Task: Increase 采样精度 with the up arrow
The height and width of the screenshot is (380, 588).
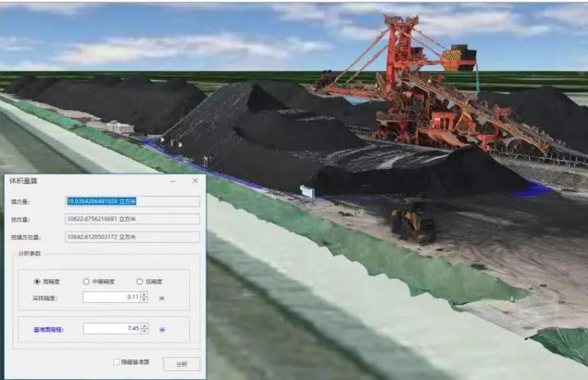Action: 144,295
